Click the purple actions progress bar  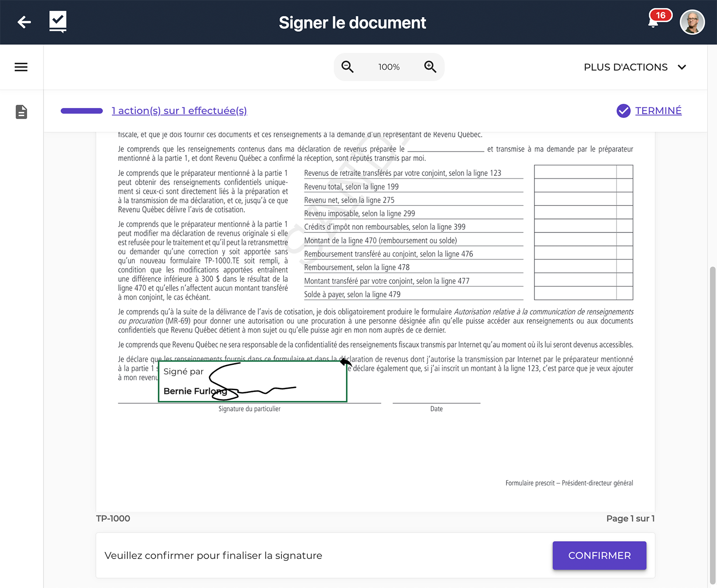click(82, 111)
